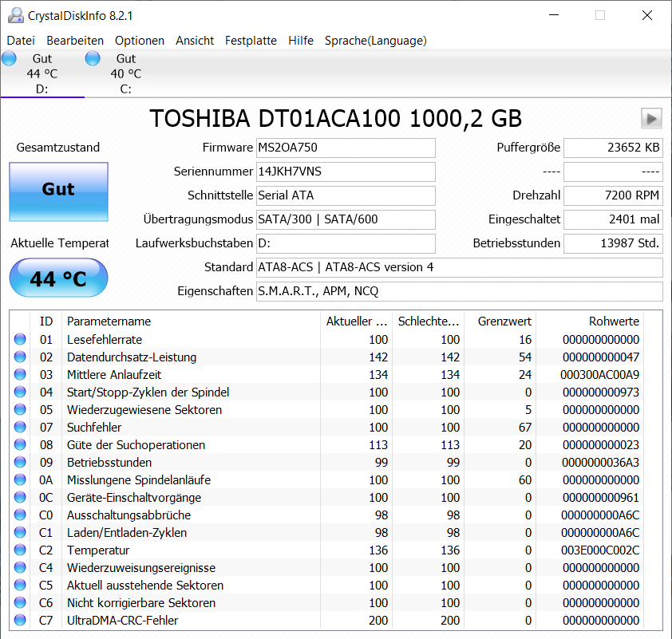Close the CrystalDiskInfo window
Viewport: 672px width, 639px height.
click(647, 15)
